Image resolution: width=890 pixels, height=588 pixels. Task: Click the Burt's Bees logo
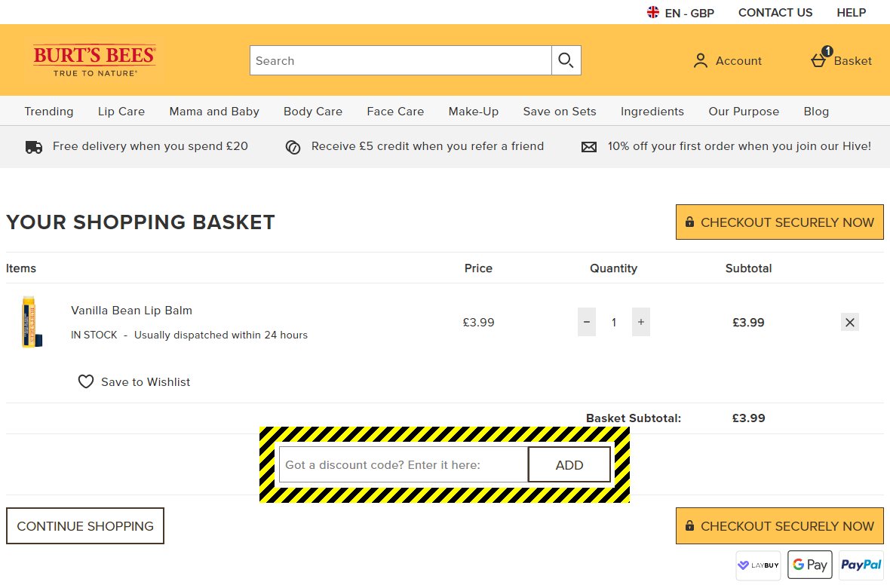click(94, 60)
